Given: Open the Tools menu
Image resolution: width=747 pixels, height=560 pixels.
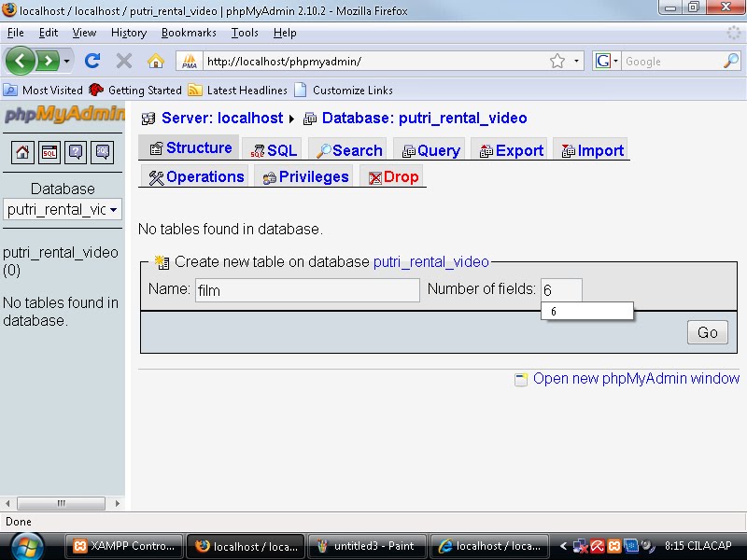Looking at the screenshot, I should coord(245,33).
